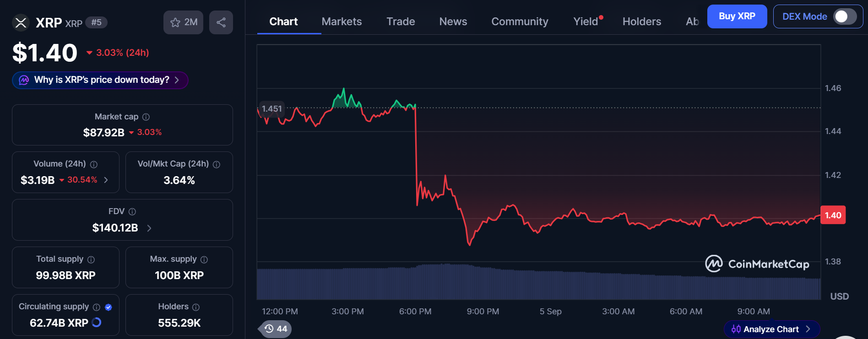Screen dimensions: 868x339
Task: Click the 100B XRP max supply value
Action: (179, 275)
